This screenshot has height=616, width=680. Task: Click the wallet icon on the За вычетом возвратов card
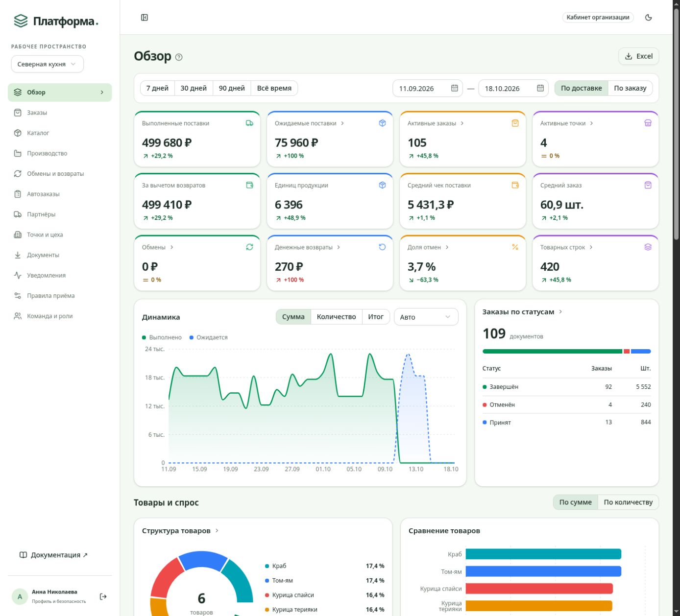click(249, 185)
